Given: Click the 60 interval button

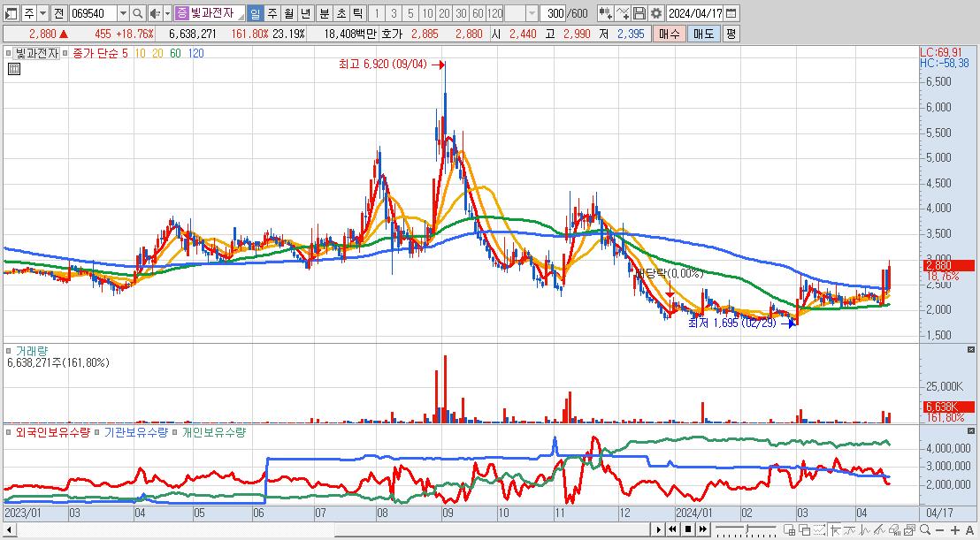Looking at the screenshot, I should tap(479, 13).
